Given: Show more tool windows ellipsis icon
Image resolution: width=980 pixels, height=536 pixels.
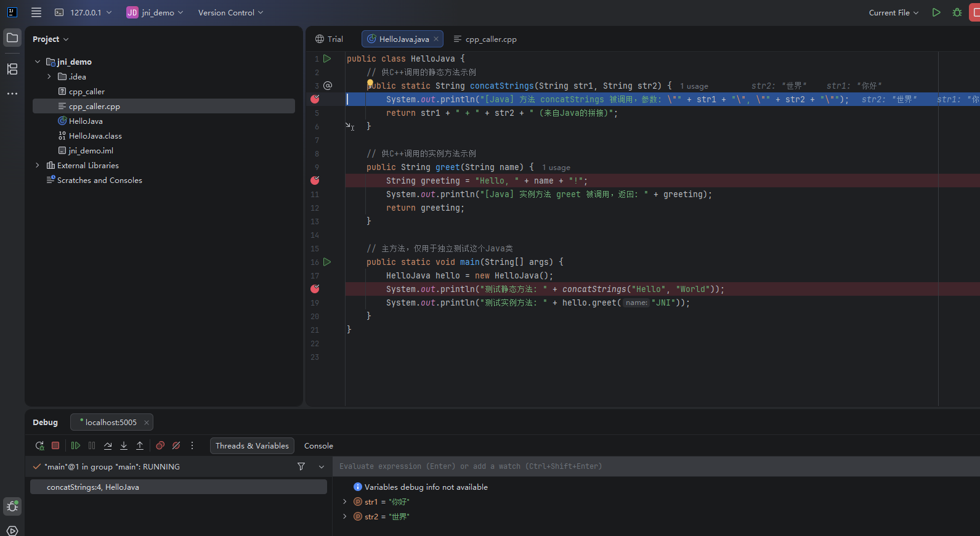Looking at the screenshot, I should (12, 94).
